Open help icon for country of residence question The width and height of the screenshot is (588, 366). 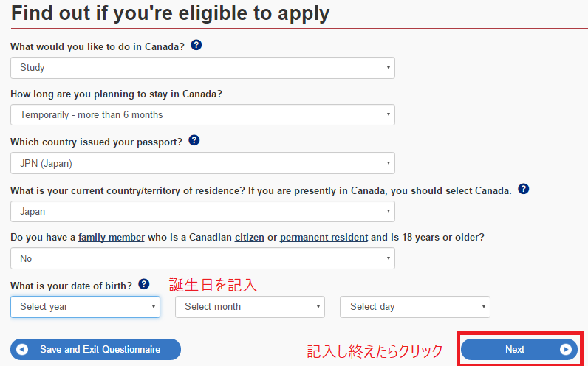pos(524,189)
